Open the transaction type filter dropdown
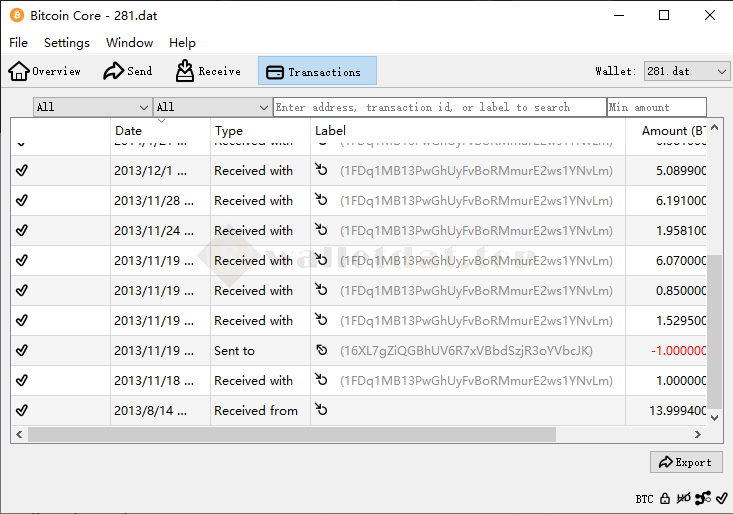 212,107
